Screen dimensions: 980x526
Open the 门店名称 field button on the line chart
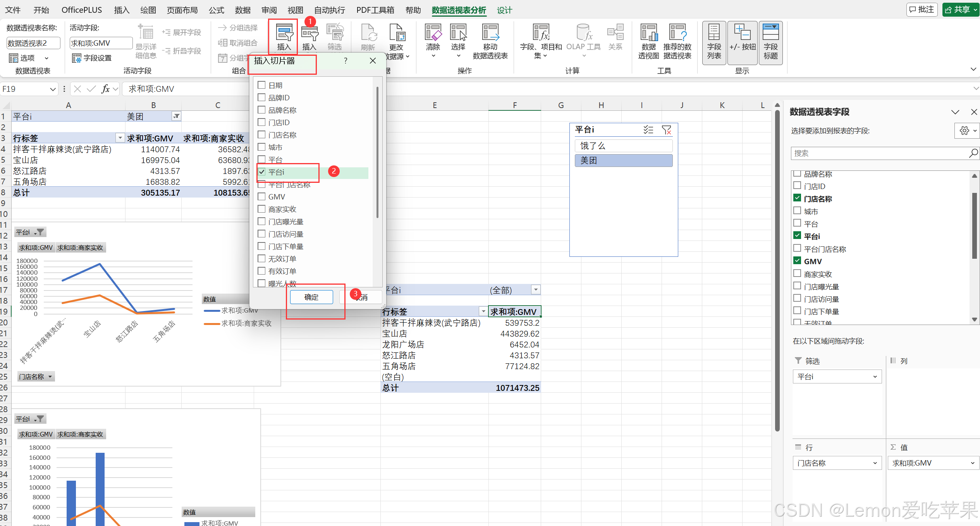click(x=36, y=376)
